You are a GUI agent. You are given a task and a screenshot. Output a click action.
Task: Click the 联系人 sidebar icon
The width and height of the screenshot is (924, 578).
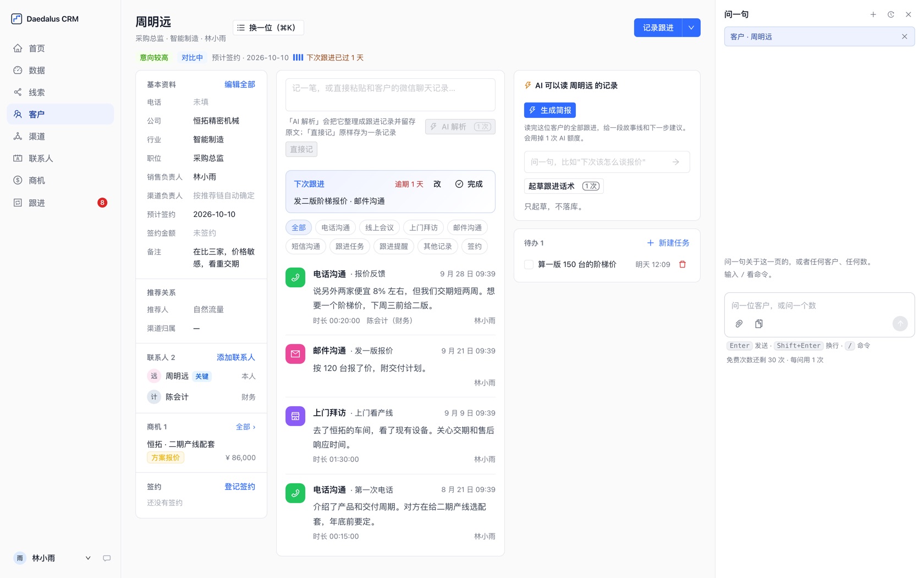click(18, 159)
